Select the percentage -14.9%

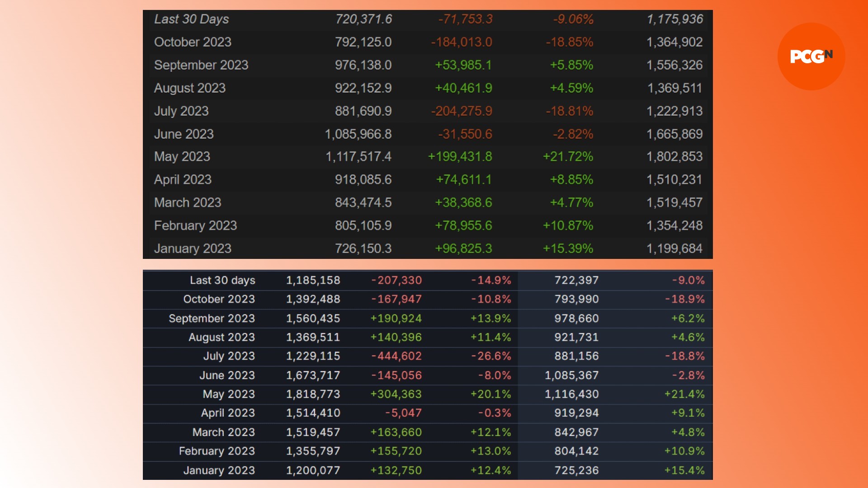point(491,280)
